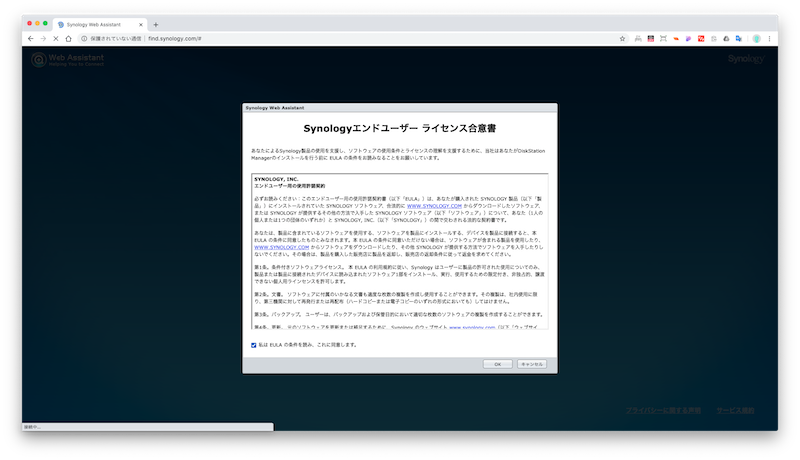Viewport: 800px width, 460px height.
Task: Open the プライバシーに関する声明 link
Action: pyautogui.click(x=663, y=411)
